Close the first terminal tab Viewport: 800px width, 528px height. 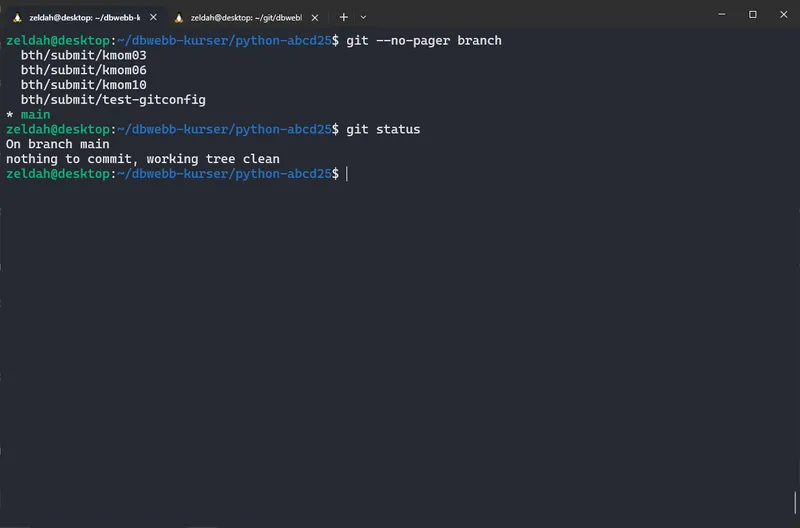[x=153, y=17]
